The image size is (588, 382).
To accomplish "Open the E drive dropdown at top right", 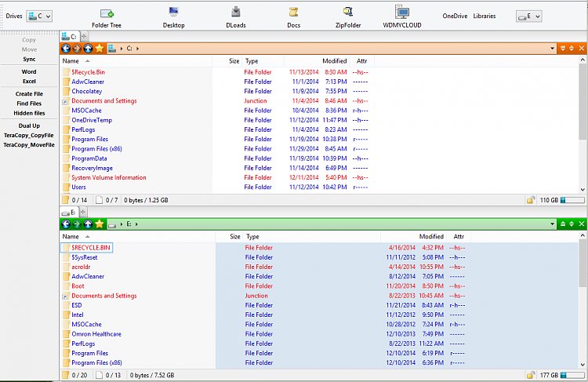I will pos(528,16).
